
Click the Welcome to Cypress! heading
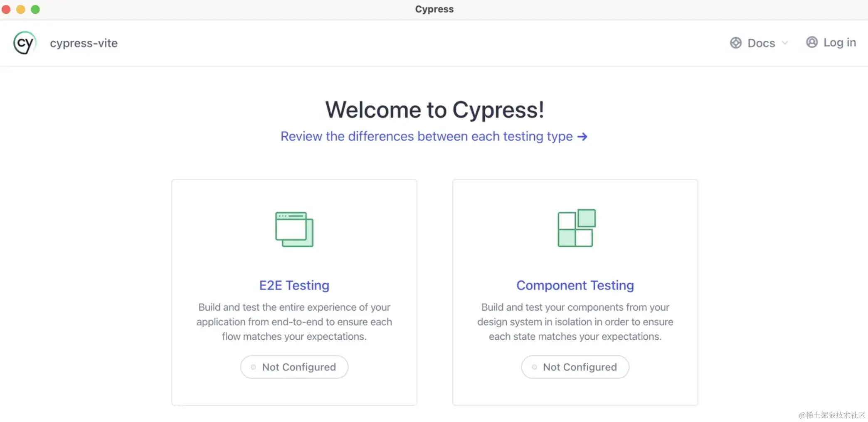click(x=434, y=110)
